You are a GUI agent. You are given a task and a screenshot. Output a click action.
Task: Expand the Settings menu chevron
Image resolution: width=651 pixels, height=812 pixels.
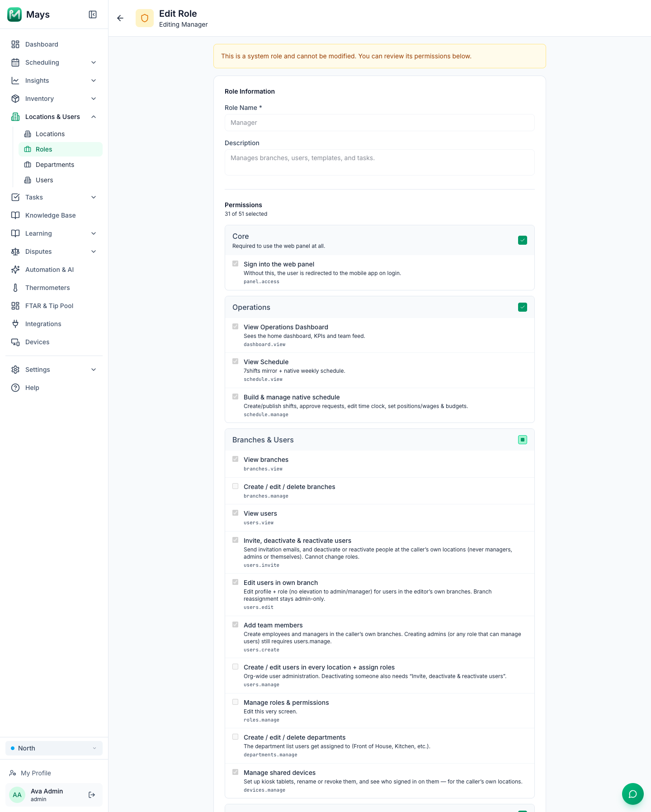click(x=94, y=370)
